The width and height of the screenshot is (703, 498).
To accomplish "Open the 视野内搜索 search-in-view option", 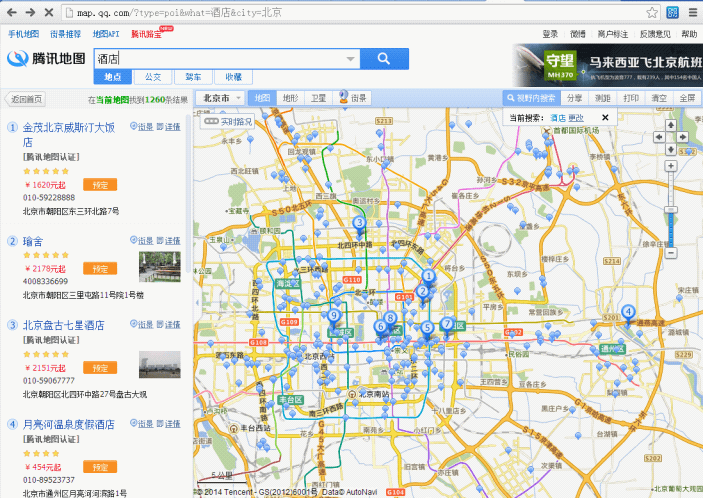I will (531, 98).
